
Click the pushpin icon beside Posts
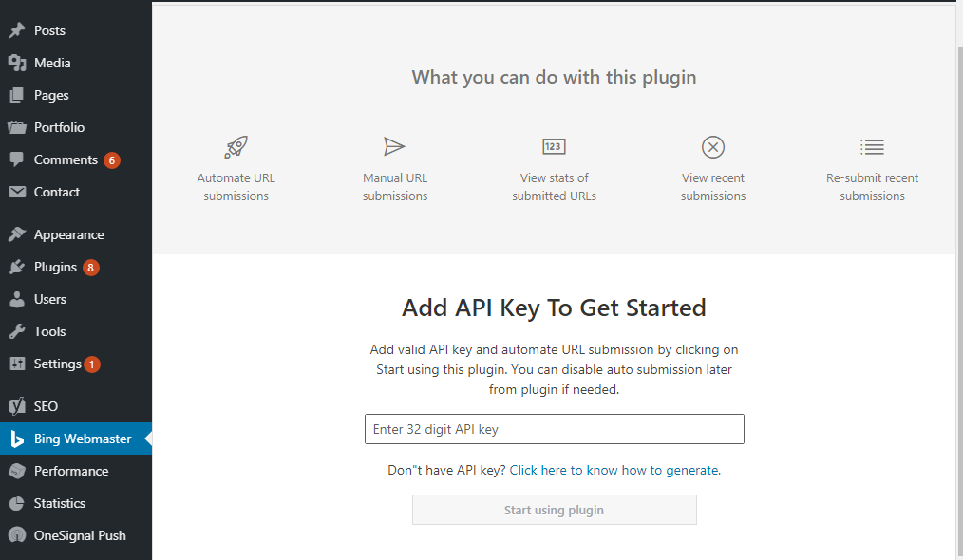(17, 30)
